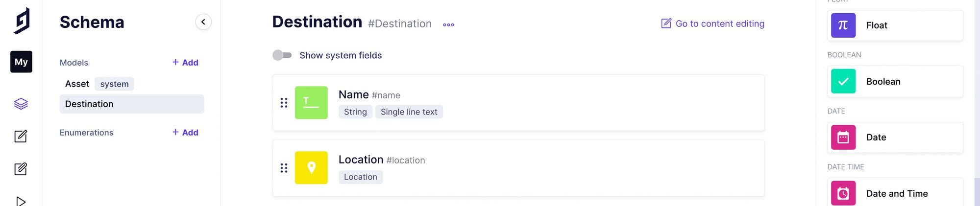Viewport: 980px width, 206px height.
Task: Add a Date and Time field icon
Action: tap(843, 193)
